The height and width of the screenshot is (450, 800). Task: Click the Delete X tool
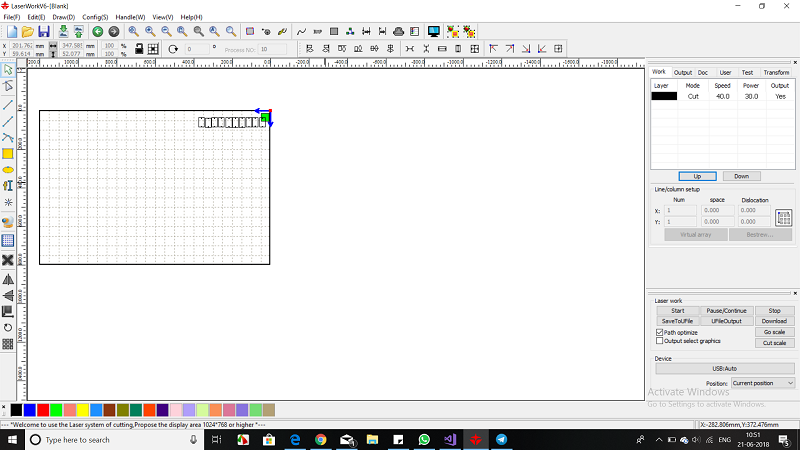coord(8,260)
